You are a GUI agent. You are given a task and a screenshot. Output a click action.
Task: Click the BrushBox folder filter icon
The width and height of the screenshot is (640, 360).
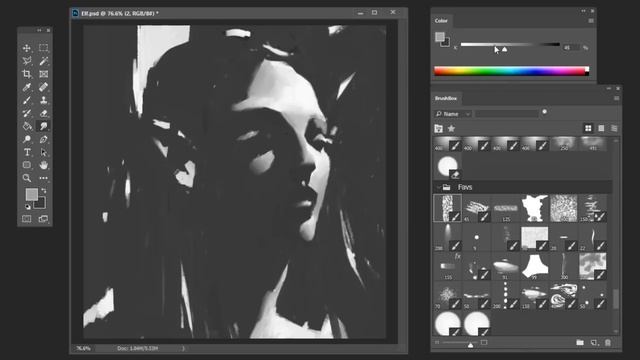(439, 129)
